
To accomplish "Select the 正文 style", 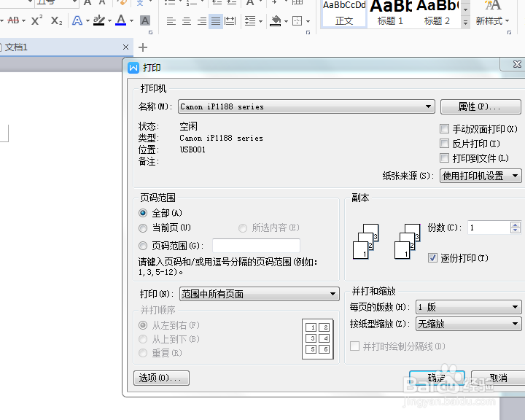I will (344, 13).
